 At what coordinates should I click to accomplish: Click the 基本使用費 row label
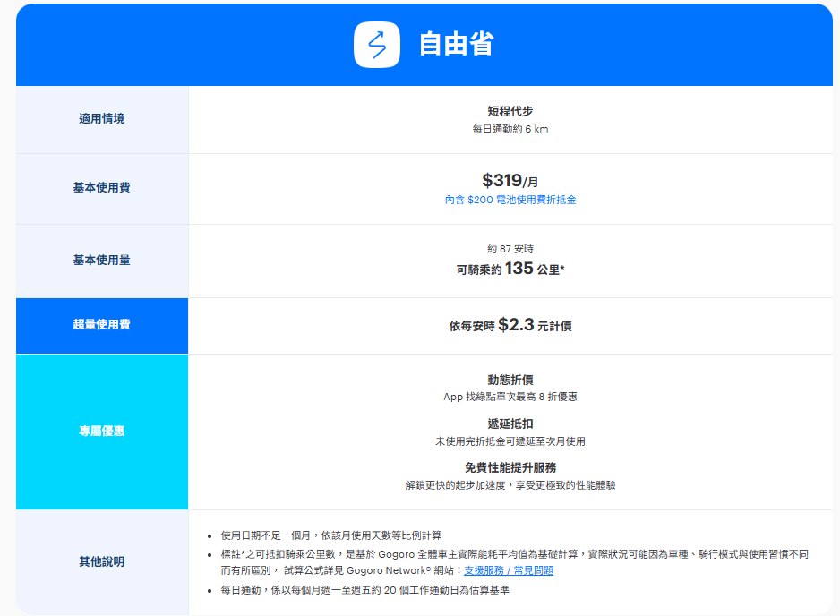pos(101,188)
